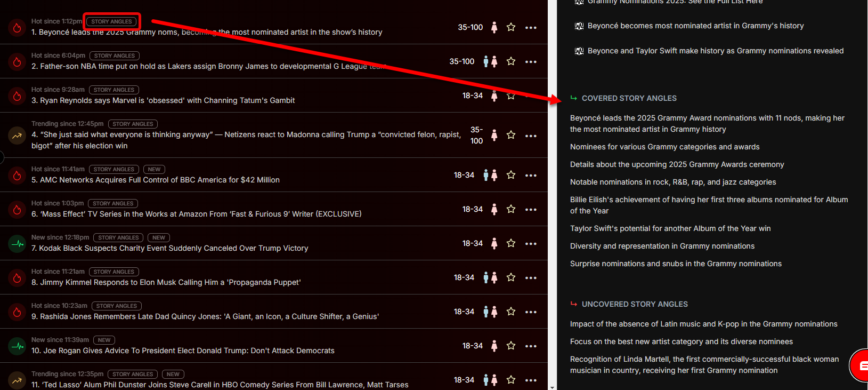Open more options for the Ted Lasso story
The image size is (868, 390).
pyautogui.click(x=531, y=380)
